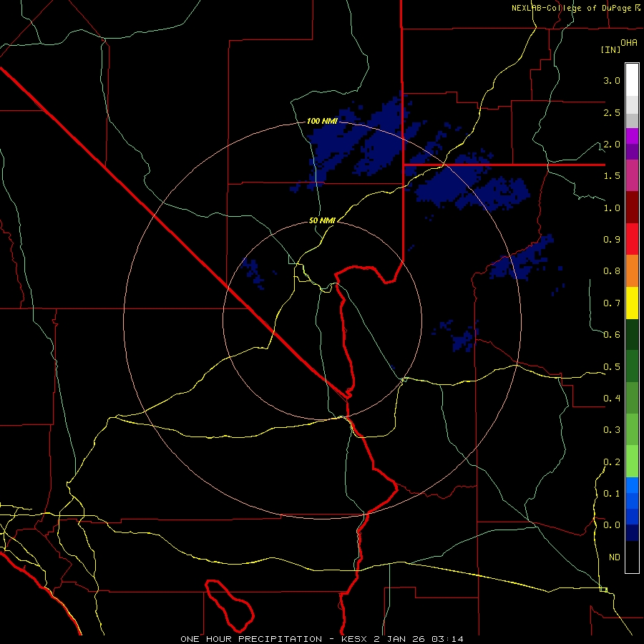Click the 0.7 legend value
The image size is (644, 644).
coord(612,303)
